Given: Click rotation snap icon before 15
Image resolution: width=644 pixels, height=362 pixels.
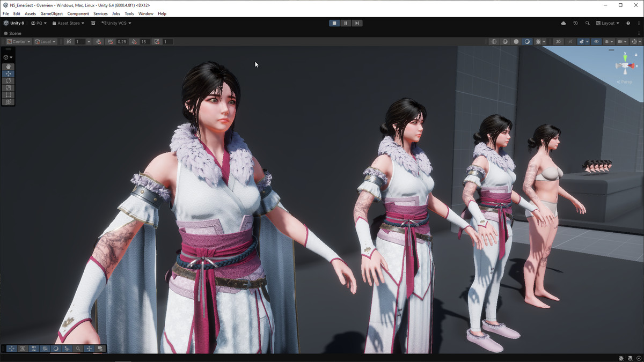Looking at the screenshot, I should [134, 41].
